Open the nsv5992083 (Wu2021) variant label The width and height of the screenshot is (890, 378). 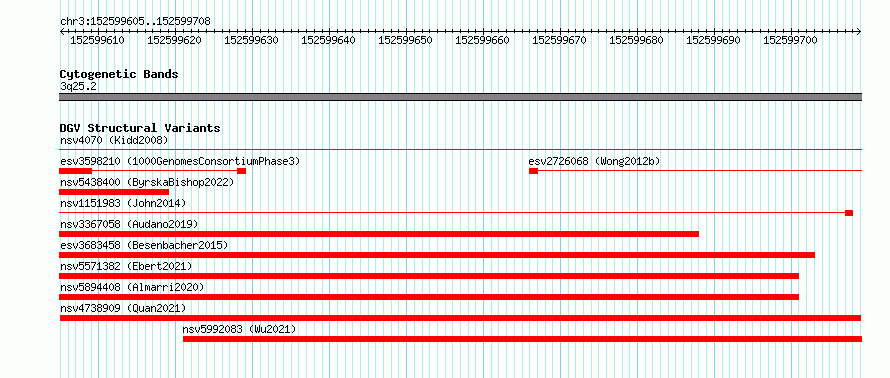pyautogui.click(x=240, y=329)
